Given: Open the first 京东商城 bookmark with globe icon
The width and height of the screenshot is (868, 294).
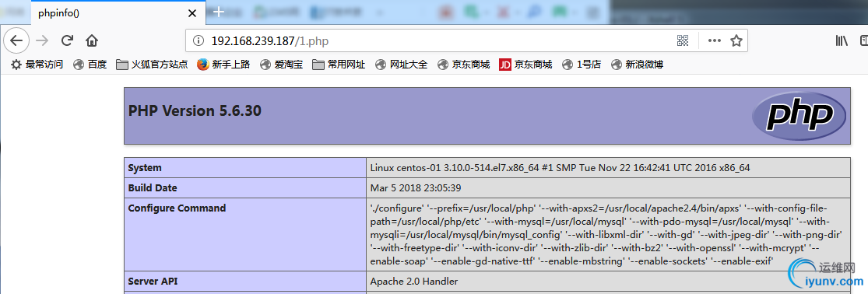Looking at the screenshot, I should (x=463, y=65).
